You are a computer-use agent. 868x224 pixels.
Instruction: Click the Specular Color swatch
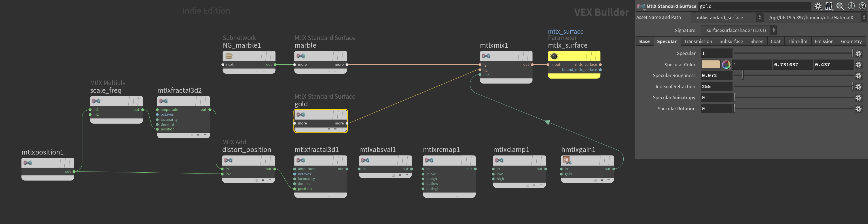(710, 65)
